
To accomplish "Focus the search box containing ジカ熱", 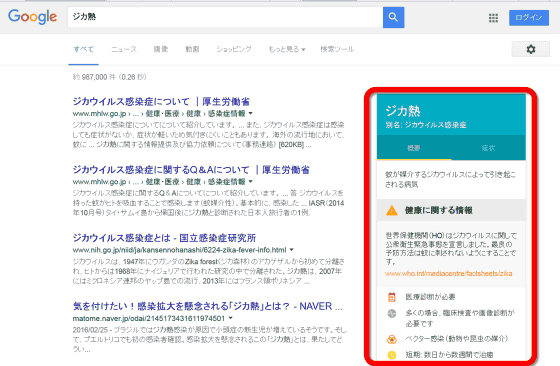I will (x=225, y=17).
